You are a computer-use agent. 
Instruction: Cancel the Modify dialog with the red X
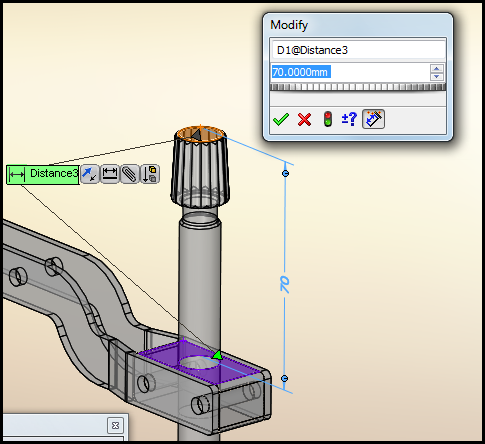coord(304,119)
